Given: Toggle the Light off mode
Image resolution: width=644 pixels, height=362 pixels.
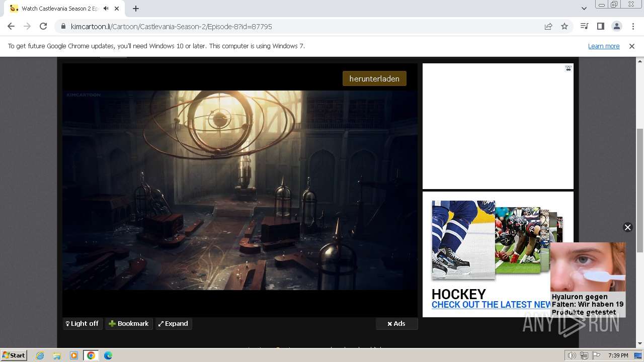Looking at the screenshot, I should (83, 323).
